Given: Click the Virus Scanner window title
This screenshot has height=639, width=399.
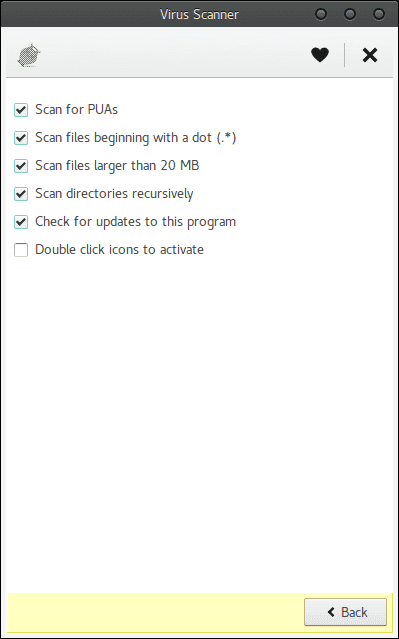Looking at the screenshot, I should pyautogui.click(x=199, y=14).
